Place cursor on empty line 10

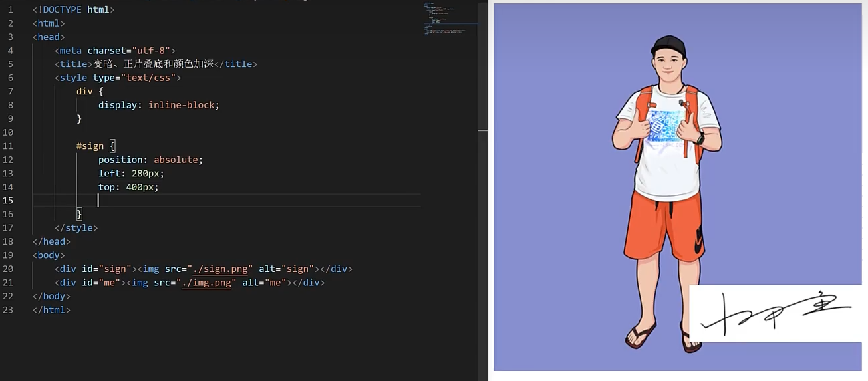(x=226, y=132)
